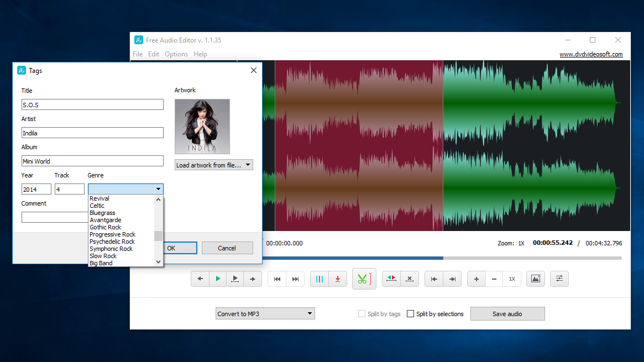Toggle the Split by tags checkbox

pos(362,314)
